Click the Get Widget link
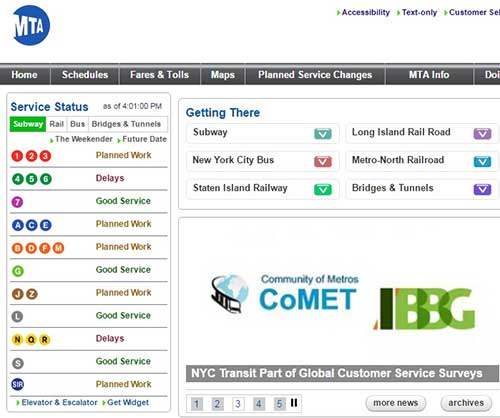The image size is (500, 418). 128,402
